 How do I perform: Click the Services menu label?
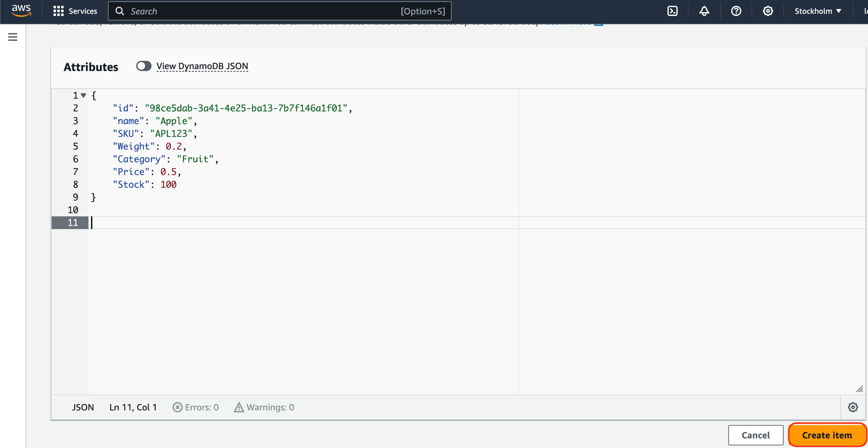tap(83, 11)
